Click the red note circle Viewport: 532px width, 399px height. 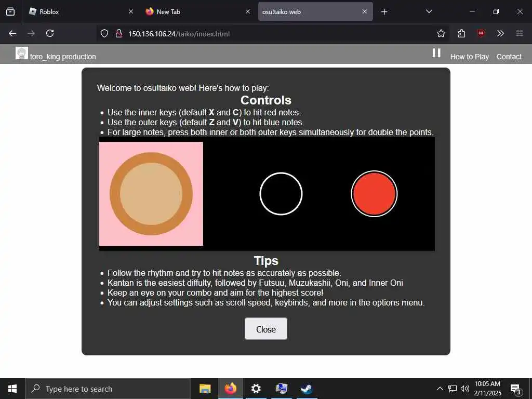[374, 194]
